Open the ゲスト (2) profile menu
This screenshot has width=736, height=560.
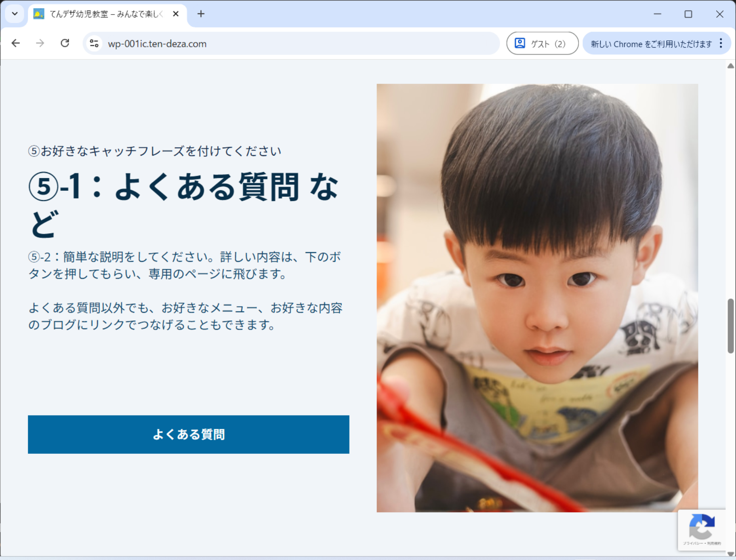point(542,43)
